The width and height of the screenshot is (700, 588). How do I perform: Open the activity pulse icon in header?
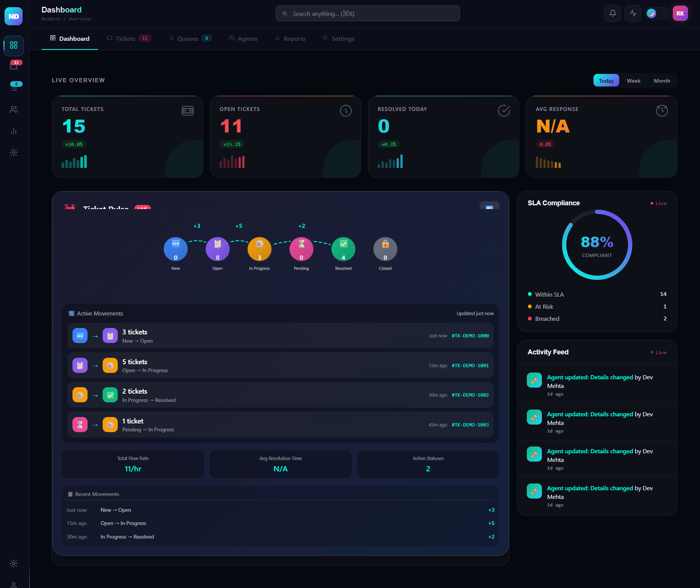pyautogui.click(x=633, y=14)
